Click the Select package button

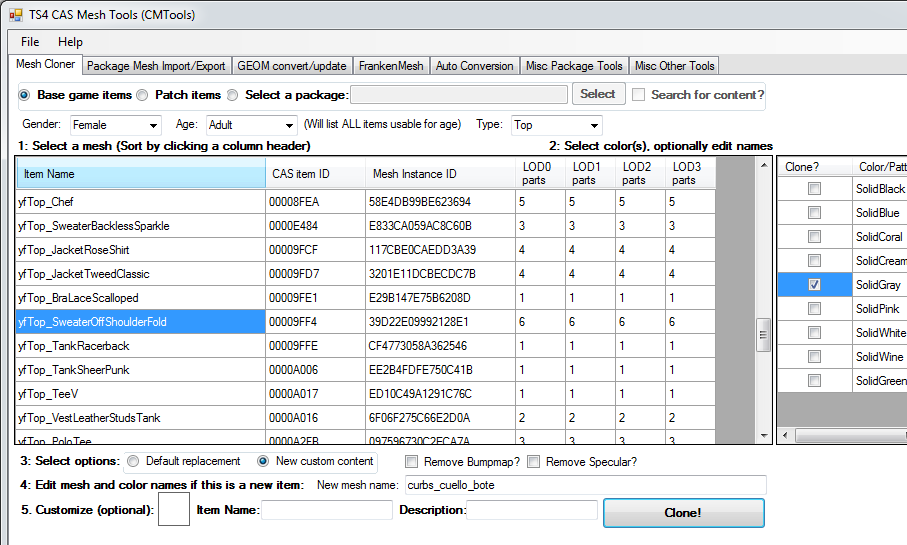598,94
